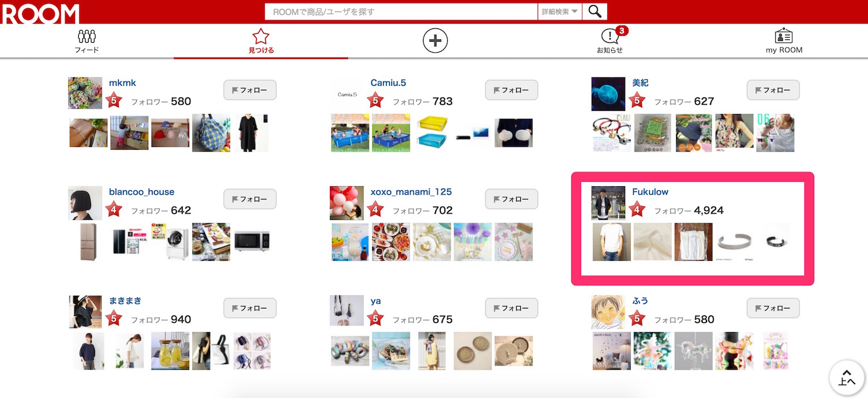Open xoxo_manami_125 profile link

click(411, 192)
